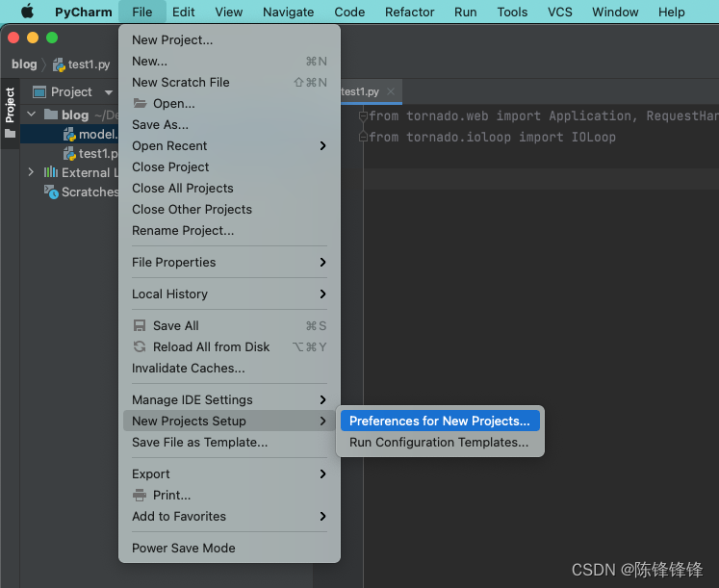Toggle Power Save Mode
The height and width of the screenshot is (588, 719).
[x=229, y=548]
